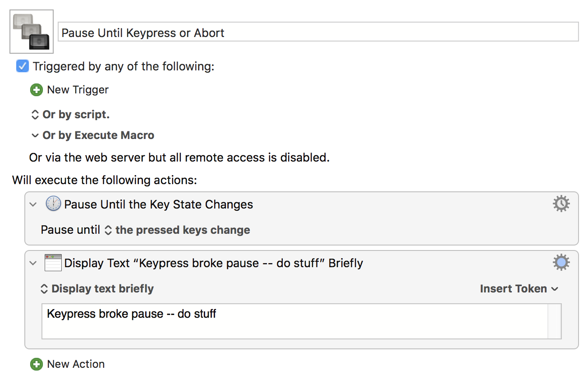Viewport: 588px width, 380px height.
Task: Open the gear menu of Display Text action
Action: point(561,263)
